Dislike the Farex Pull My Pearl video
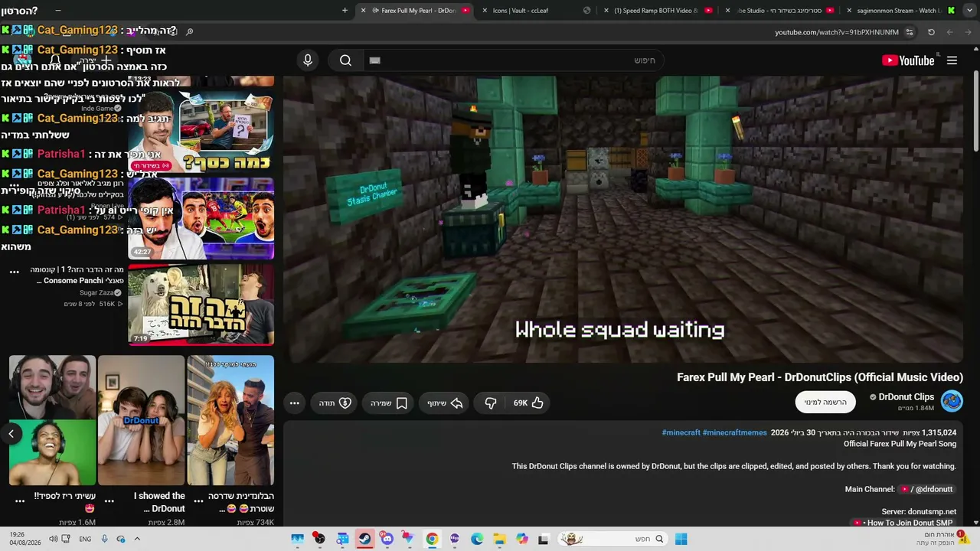 491,403
